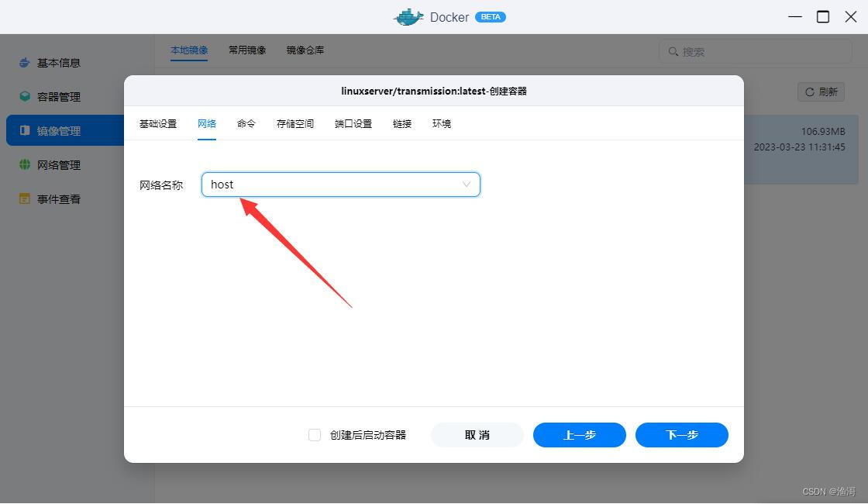868x504 pixels.
Task: Enable the 创建后启动容器 checkbox
Action: pyautogui.click(x=315, y=435)
